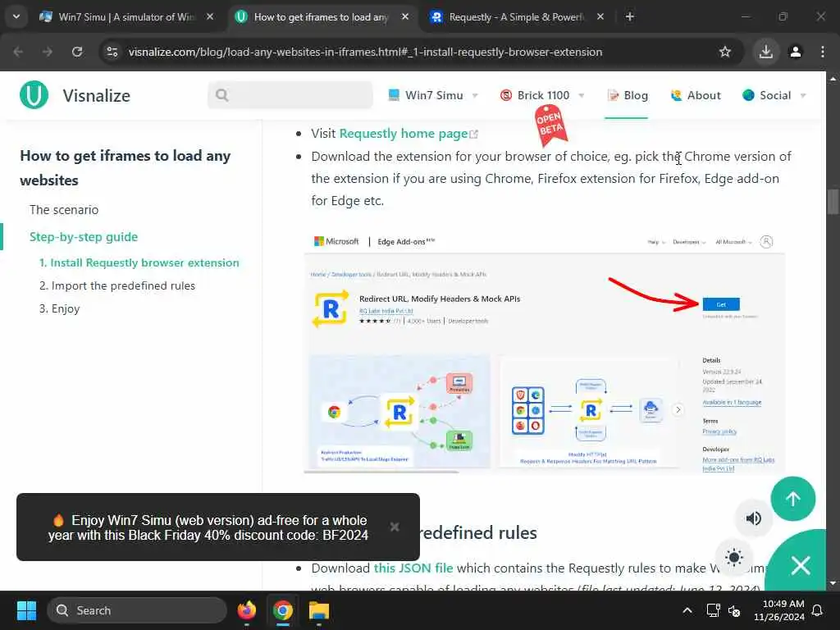Screen dimensions: 840x630
Task: Go to Step-by-step guide section
Action: (x=84, y=237)
